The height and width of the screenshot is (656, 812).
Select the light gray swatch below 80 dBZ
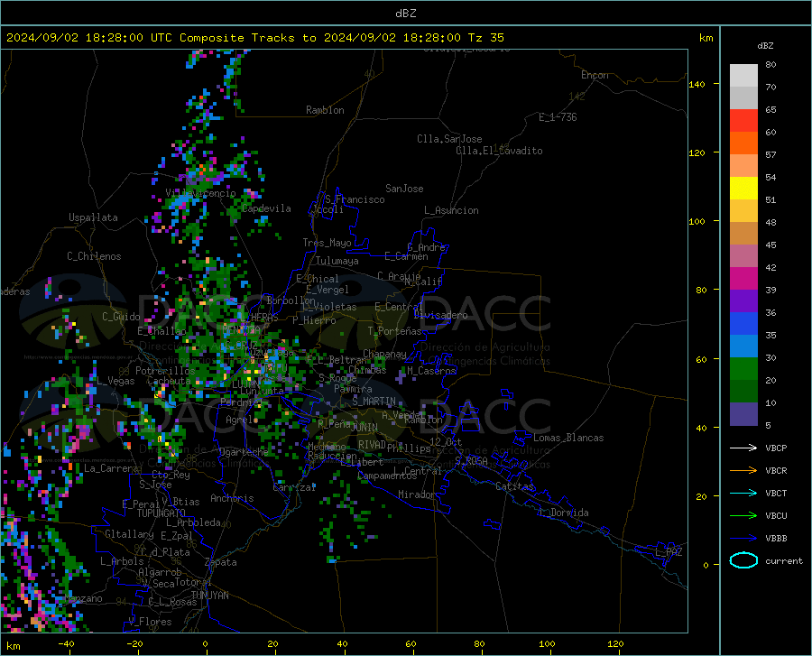point(743,76)
